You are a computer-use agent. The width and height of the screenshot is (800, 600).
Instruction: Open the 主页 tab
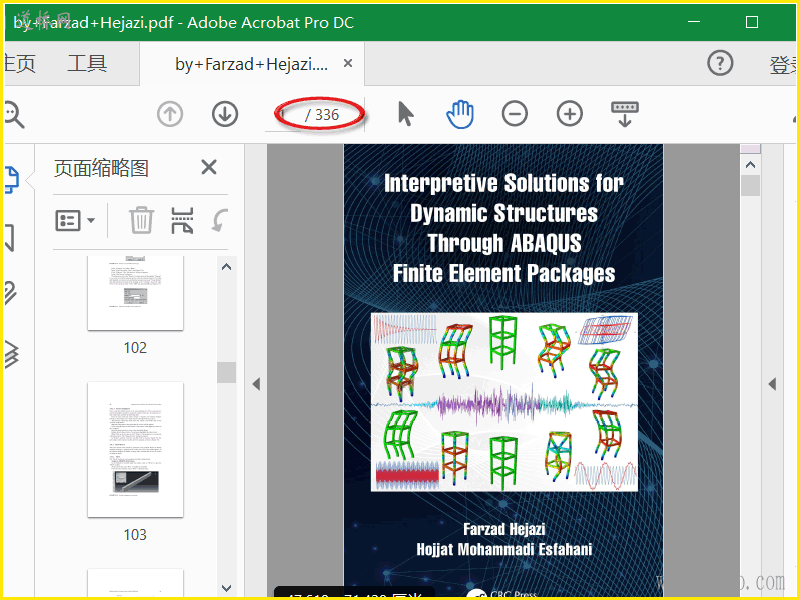pyautogui.click(x=19, y=64)
